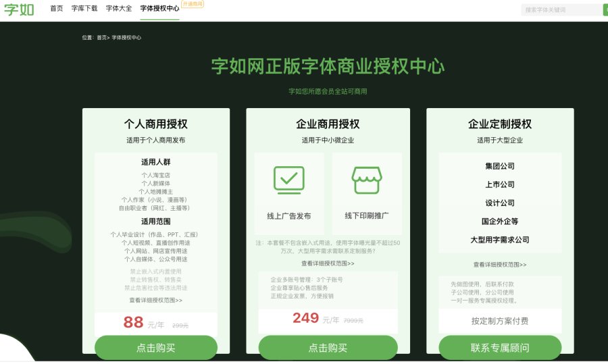608x364 pixels.
Task: Click the 字如 site logo
Action: tap(20, 9)
